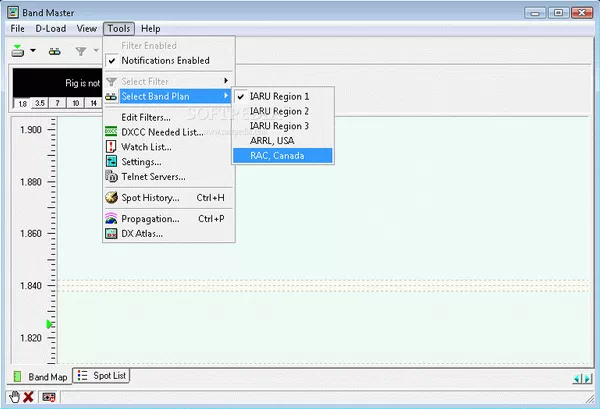The image size is (600, 409).
Task: Open Spot History window
Action: (x=151, y=198)
